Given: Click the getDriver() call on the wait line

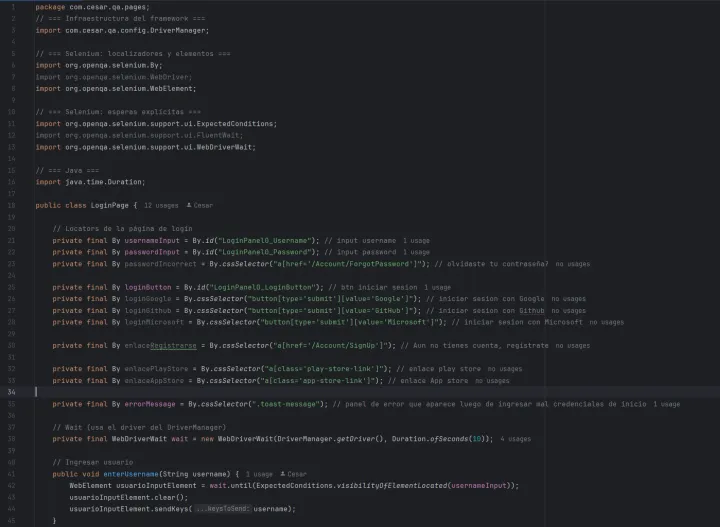Looking at the screenshot, I should 362,439.
